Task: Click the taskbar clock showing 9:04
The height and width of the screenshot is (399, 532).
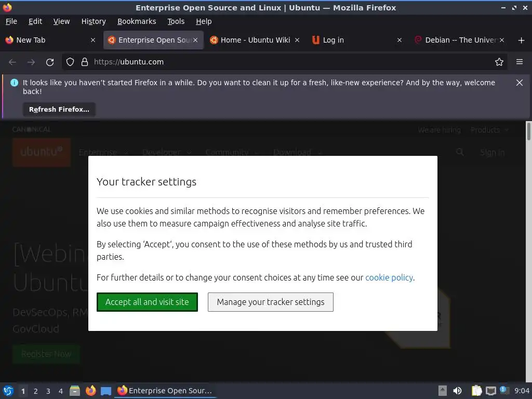Action: 522,391
